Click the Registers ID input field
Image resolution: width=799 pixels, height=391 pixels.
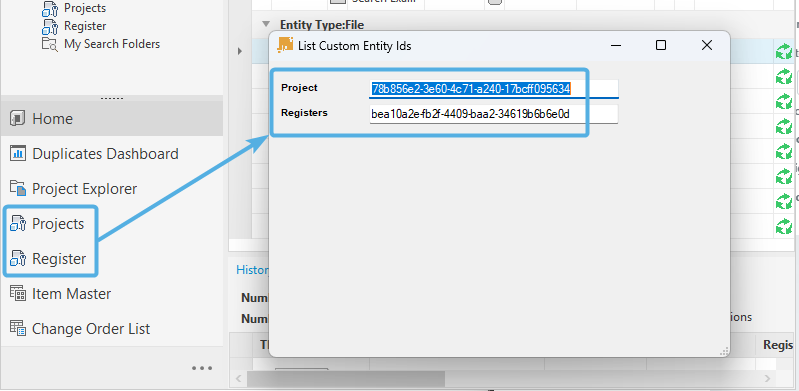[494, 114]
